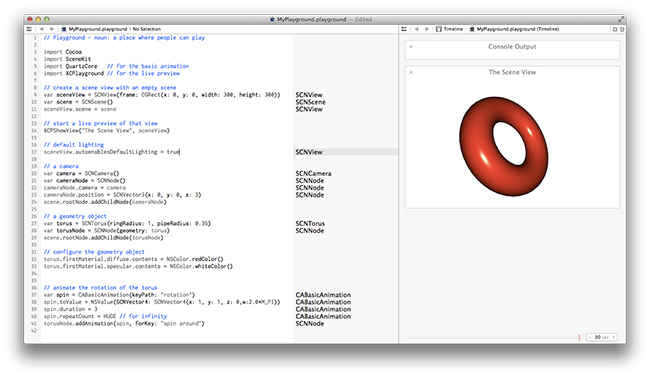Open the No Selection jump bar menu
The image size is (650, 377).
pos(146,29)
